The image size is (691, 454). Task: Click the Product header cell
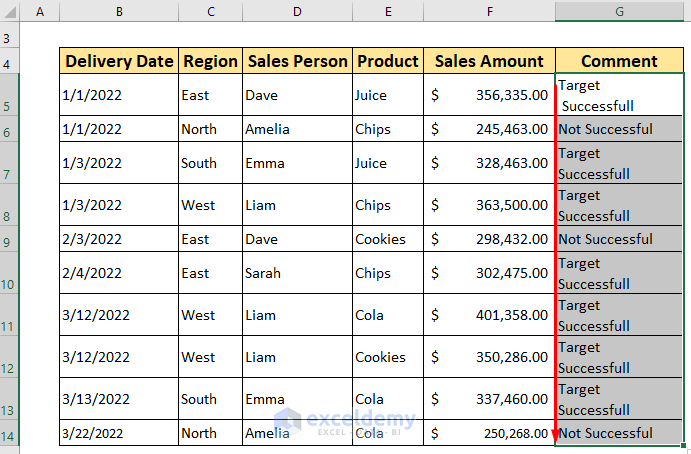(x=387, y=61)
